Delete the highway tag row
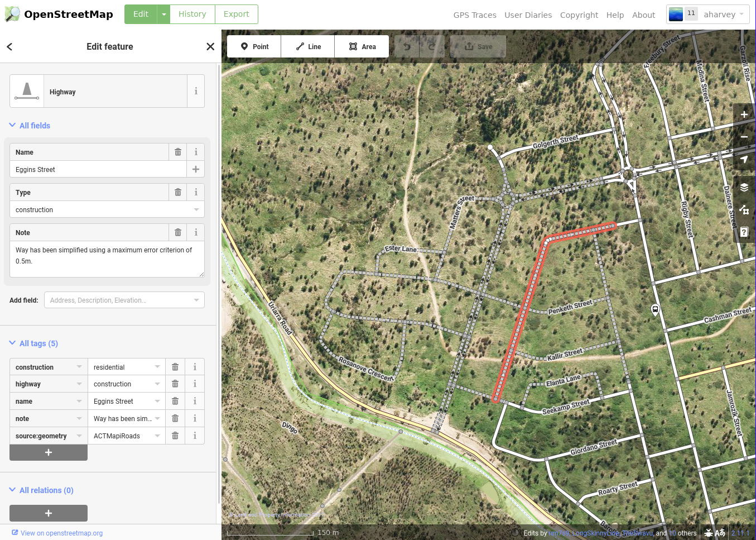This screenshot has height=540, width=756. pyautogui.click(x=175, y=384)
